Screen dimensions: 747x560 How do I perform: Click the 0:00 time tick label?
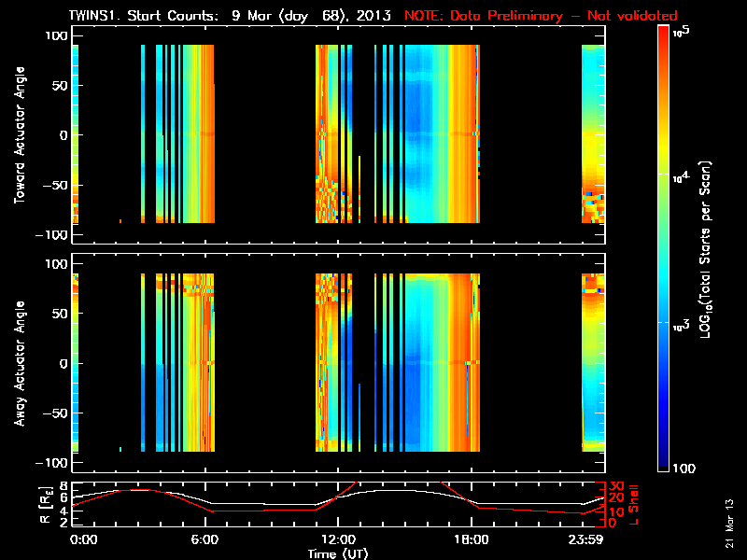click(84, 539)
